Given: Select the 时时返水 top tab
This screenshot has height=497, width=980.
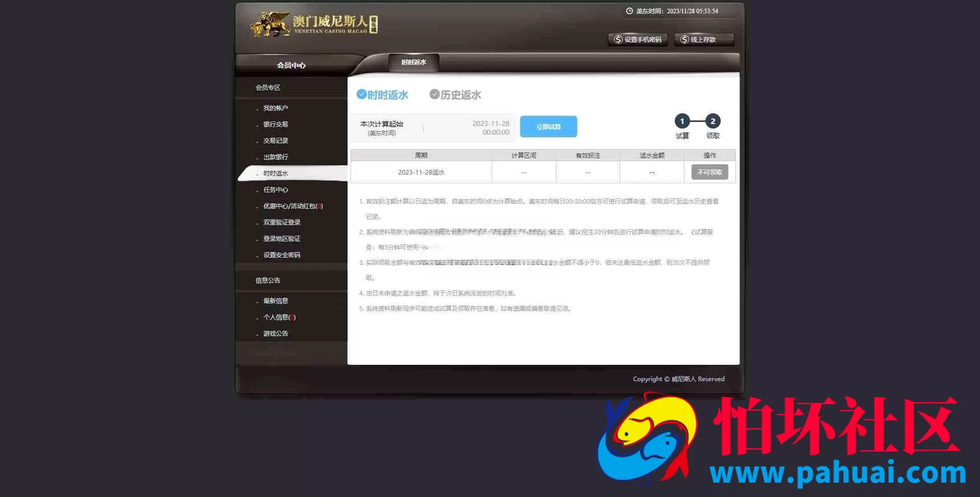Looking at the screenshot, I should 413,62.
